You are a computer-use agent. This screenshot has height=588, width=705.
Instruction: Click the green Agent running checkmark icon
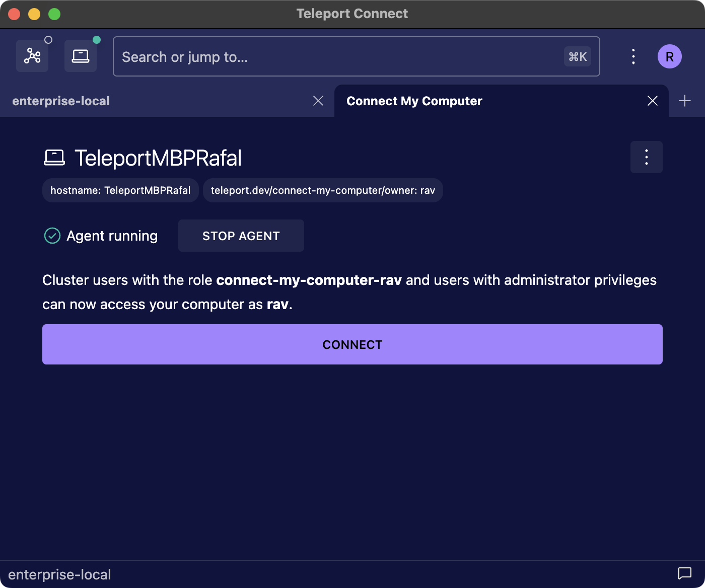52,236
